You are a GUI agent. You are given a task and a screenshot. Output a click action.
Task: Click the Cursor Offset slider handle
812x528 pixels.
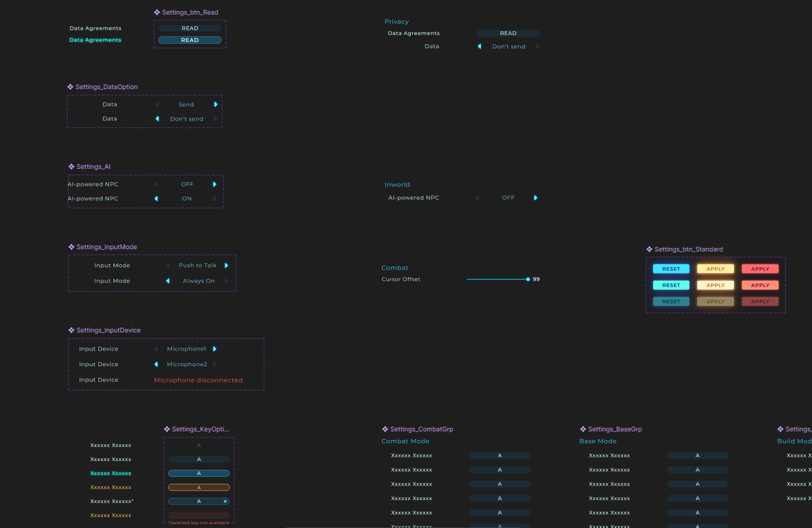coord(528,279)
